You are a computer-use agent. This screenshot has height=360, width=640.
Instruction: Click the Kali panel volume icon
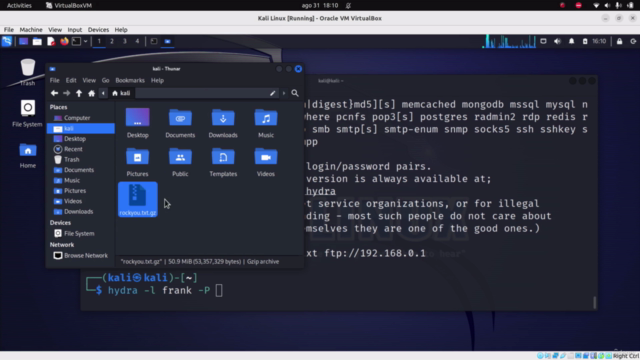coord(558,41)
